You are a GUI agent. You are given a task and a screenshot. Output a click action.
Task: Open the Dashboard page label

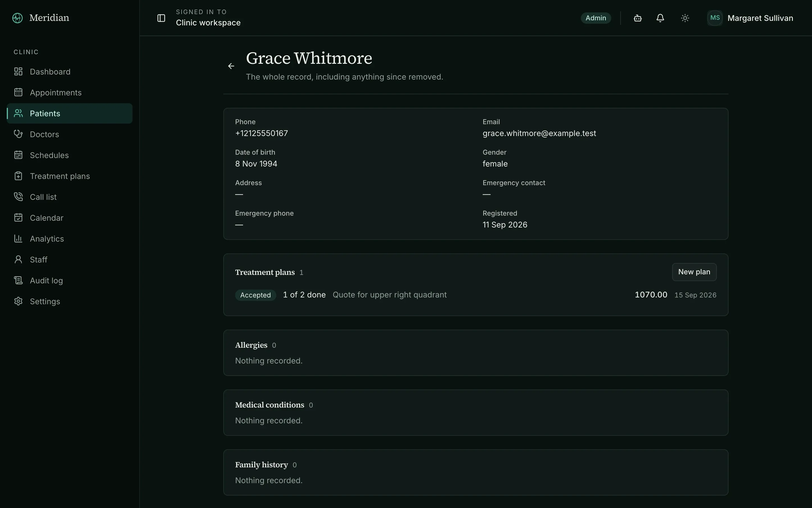pos(50,72)
